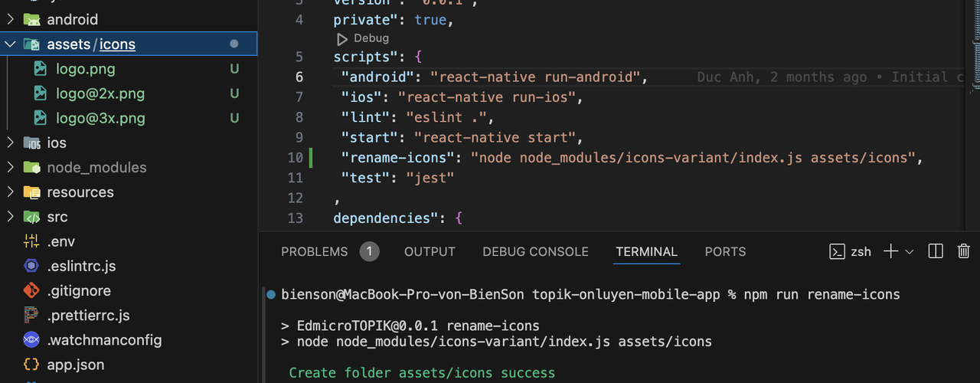Click the .watchmanconfig file icon
980x383 pixels.
pyautogui.click(x=31, y=339)
